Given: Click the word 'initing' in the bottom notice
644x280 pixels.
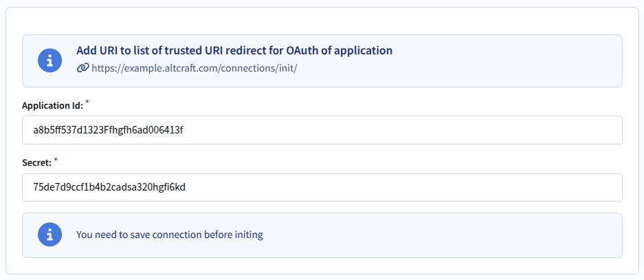Looking at the screenshot, I should point(247,235).
